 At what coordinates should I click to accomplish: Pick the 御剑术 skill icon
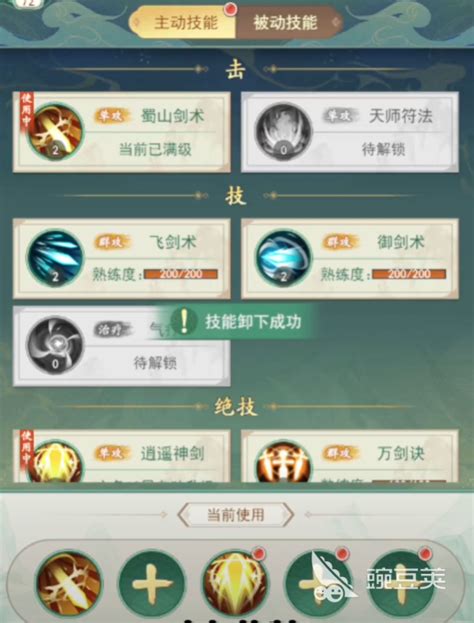(283, 258)
